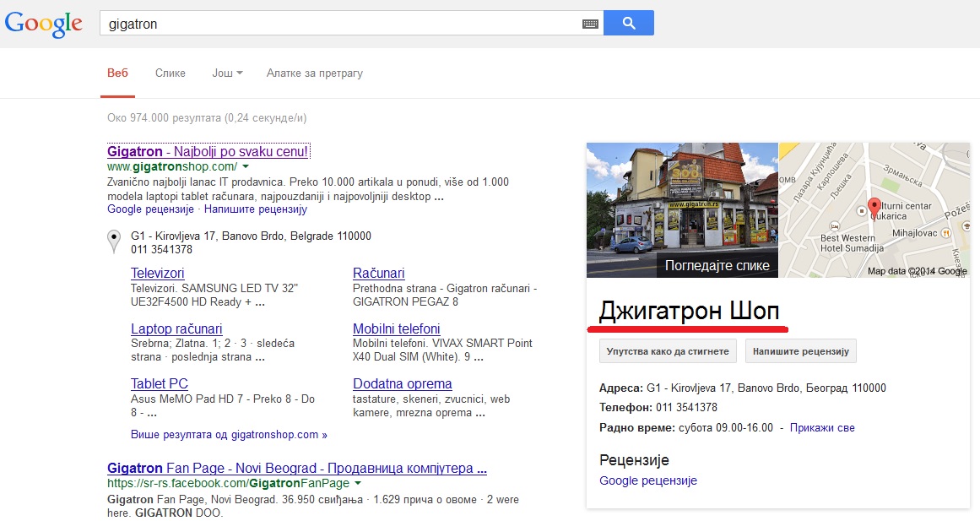Open Google рецензије link under first result
Screen dimensions: 980x521
point(150,209)
